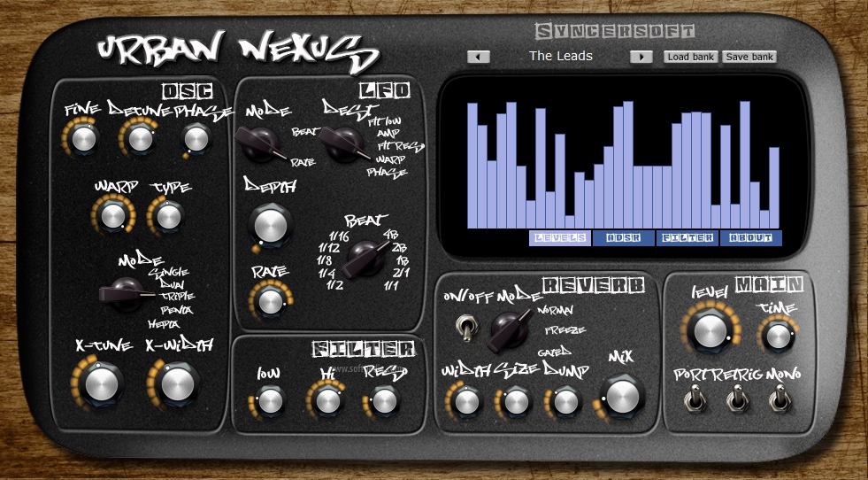Screen dimensions: 868x480
Task: Click the LFO Dest rotary selector
Action: click(344, 144)
